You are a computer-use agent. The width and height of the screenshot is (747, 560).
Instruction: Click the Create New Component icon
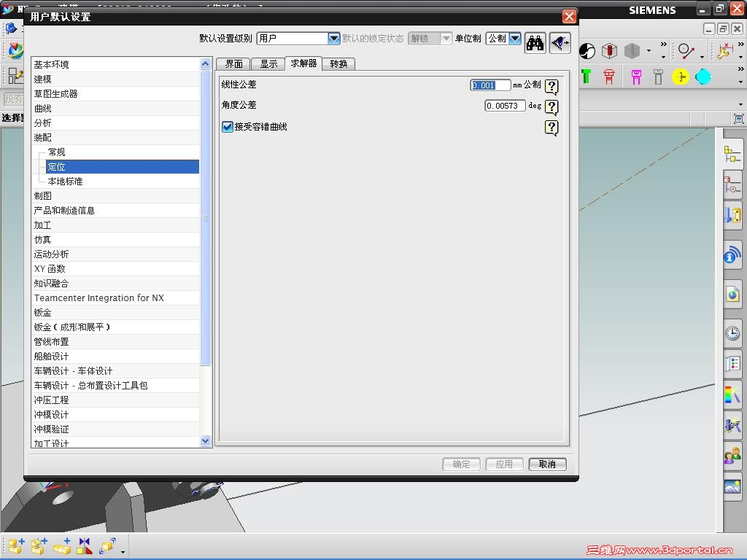point(39,545)
